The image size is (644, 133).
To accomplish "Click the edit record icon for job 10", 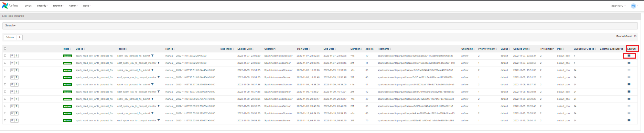I will (12, 56).
